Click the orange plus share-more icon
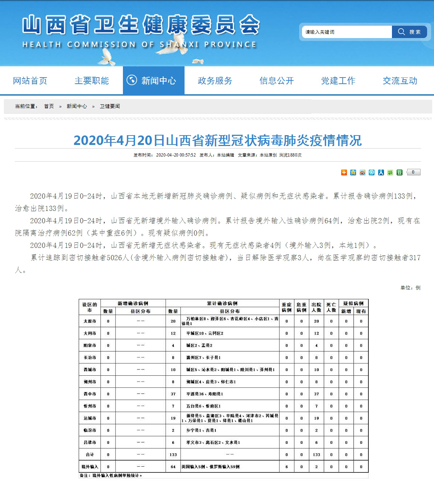Viewport: 434px width, 504px height. 344,172
